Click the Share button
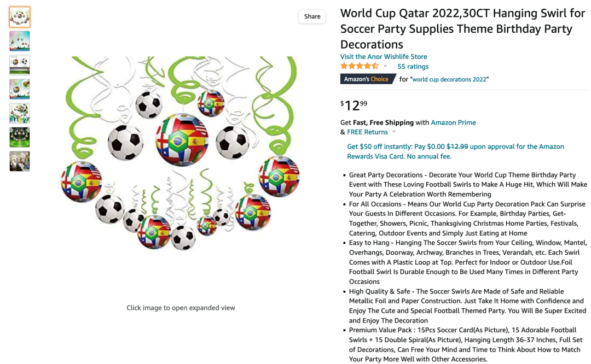This screenshot has height=364, width=591. tap(312, 16)
